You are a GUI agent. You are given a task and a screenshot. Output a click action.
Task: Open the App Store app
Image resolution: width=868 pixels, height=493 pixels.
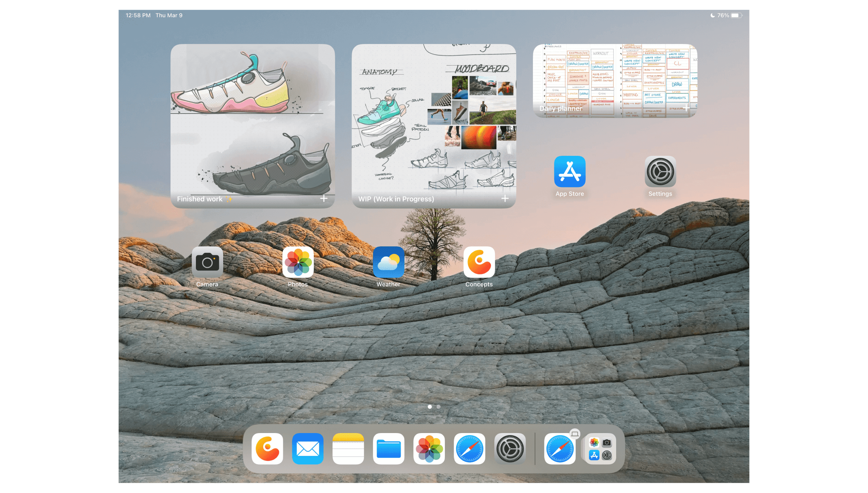click(x=570, y=171)
